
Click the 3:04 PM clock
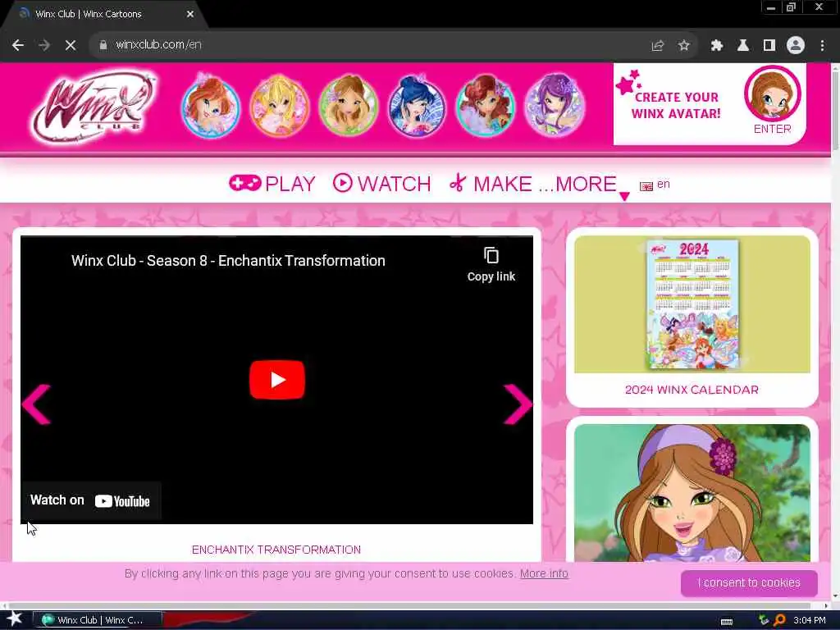pyautogui.click(x=810, y=620)
